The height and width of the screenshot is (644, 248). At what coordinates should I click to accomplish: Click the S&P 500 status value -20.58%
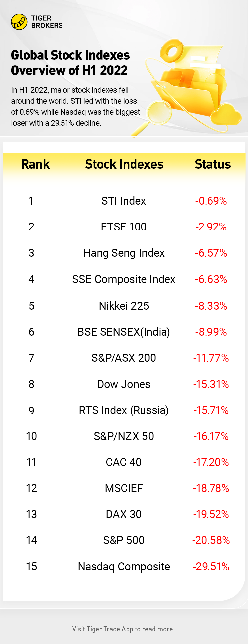pos(211,540)
